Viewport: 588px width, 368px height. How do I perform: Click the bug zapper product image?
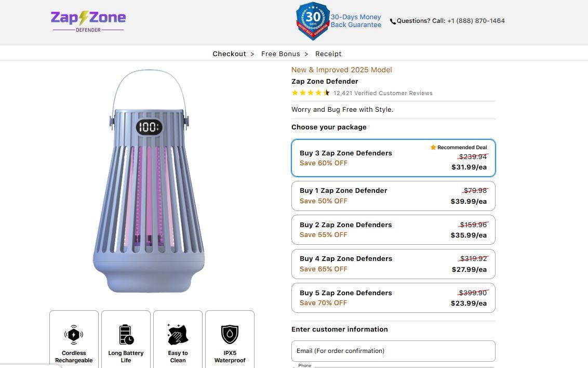[149, 182]
